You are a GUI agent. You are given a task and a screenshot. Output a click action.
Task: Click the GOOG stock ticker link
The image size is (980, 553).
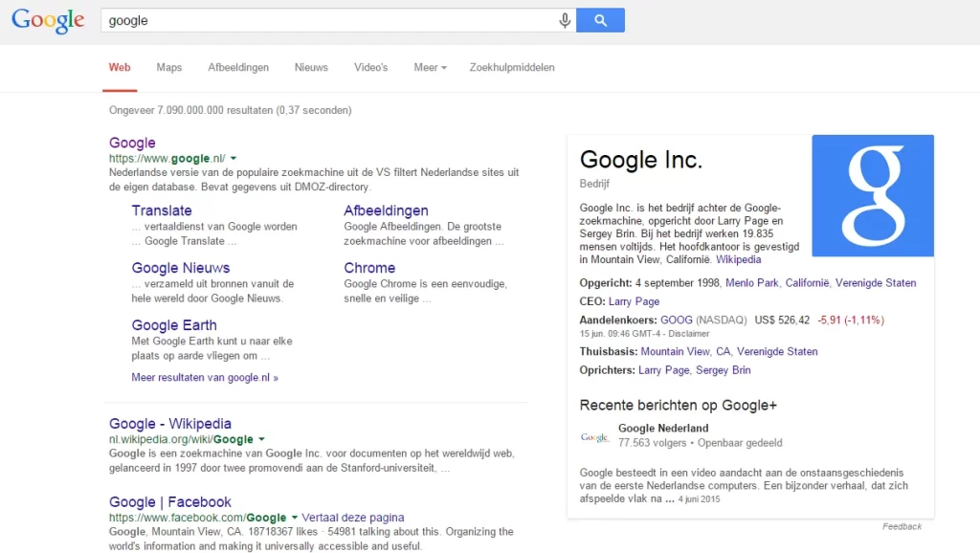pyautogui.click(x=675, y=321)
